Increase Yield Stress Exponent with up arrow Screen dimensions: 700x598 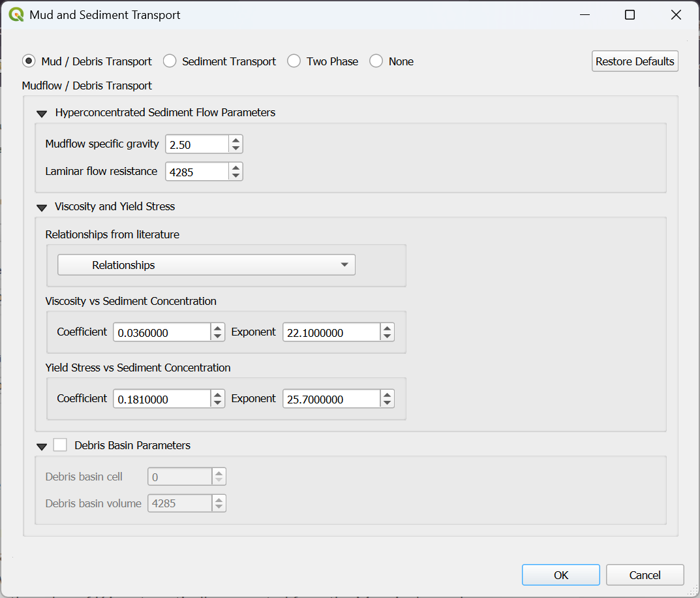pyautogui.click(x=387, y=394)
